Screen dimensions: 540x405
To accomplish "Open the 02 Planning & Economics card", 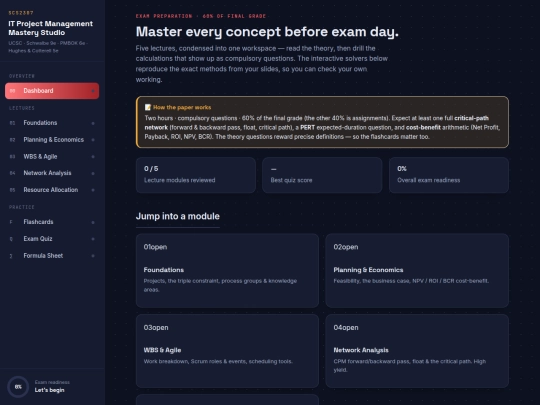I will [x=417, y=271].
